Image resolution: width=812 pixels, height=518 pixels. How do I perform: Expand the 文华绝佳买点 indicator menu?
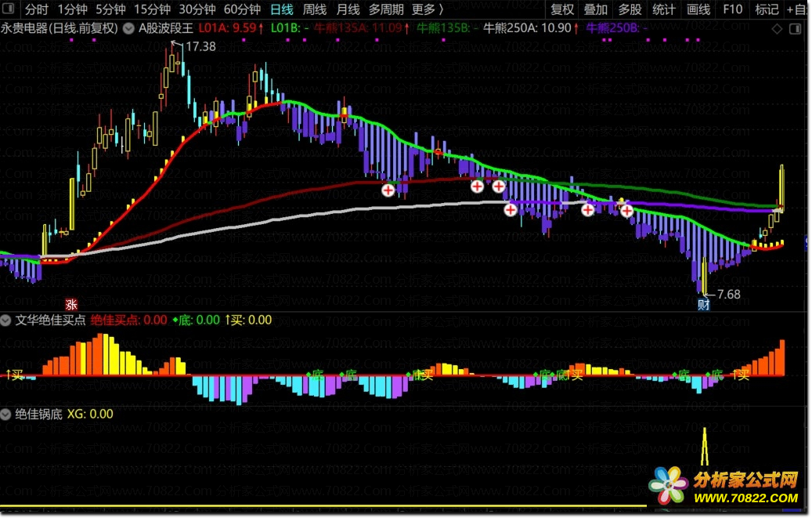point(5,321)
